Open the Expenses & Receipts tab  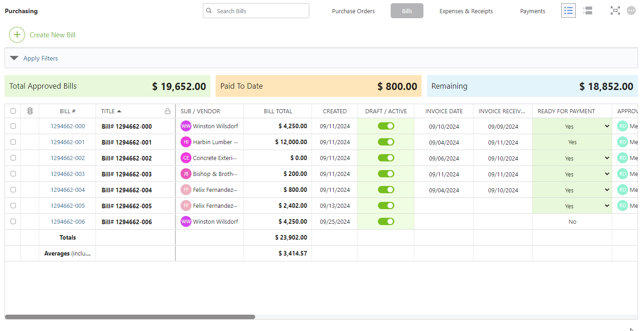[x=466, y=11]
